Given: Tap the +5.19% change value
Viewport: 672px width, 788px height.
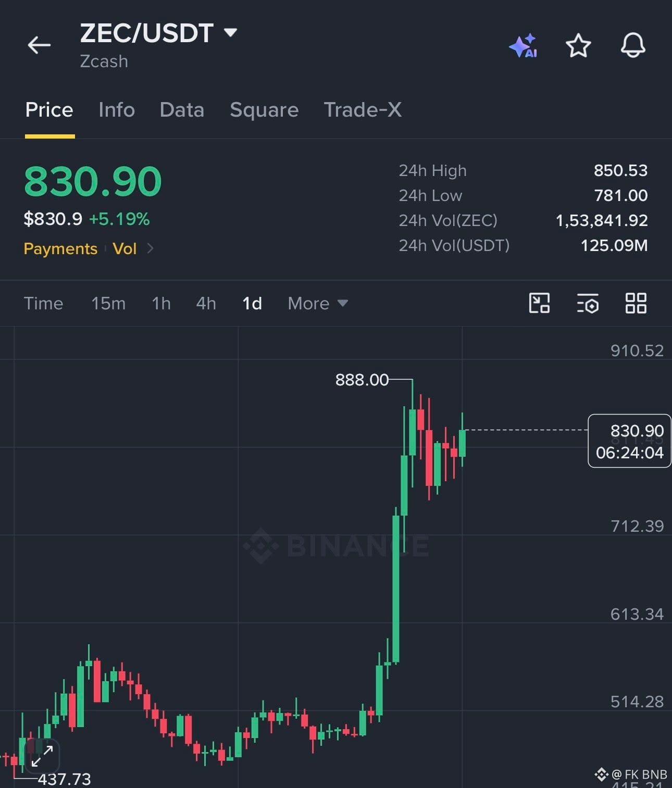Looking at the screenshot, I should (119, 219).
